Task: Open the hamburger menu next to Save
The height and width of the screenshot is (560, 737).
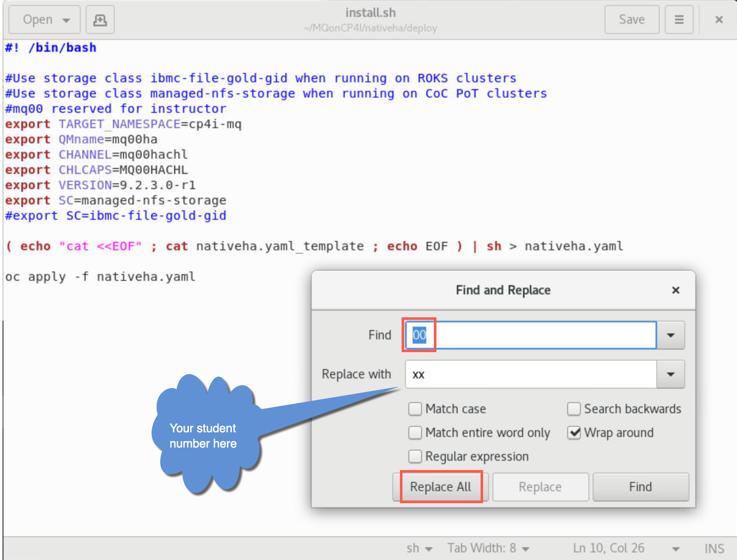Action: (x=679, y=20)
